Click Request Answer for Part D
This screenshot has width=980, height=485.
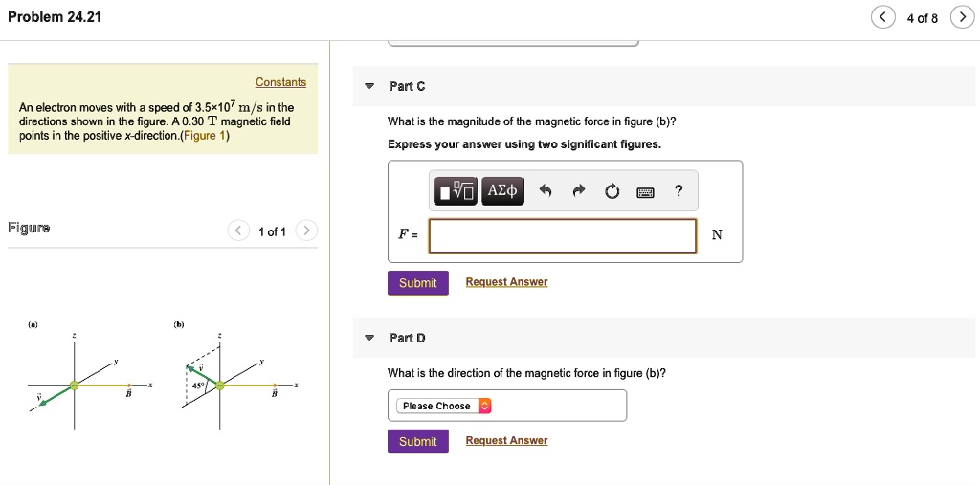[x=506, y=441]
